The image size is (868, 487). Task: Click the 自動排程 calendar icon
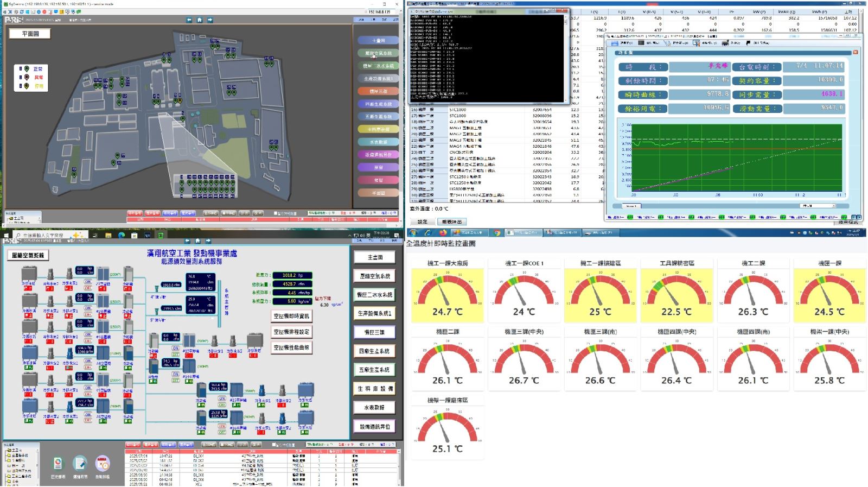103,464
